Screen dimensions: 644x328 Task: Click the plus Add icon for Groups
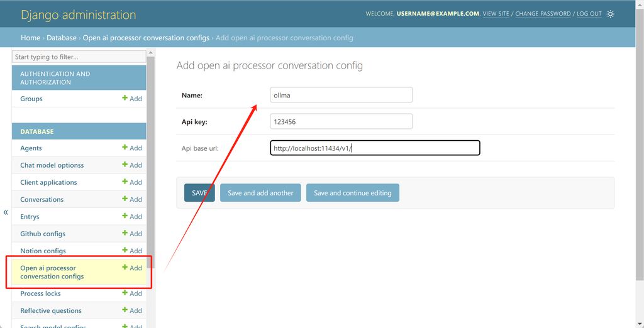[x=132, y=99]
